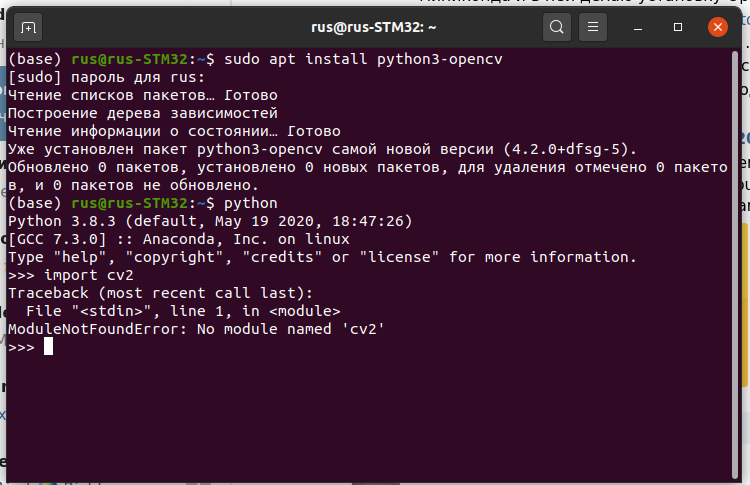
Task: Click the 'Traceback (most recent call last):' line
Action: [160, 293]
